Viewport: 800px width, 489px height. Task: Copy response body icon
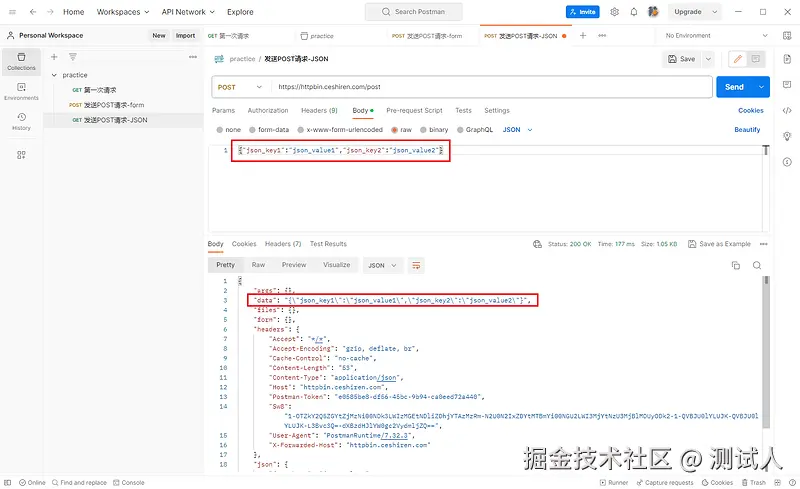click(x=736, y=265)
